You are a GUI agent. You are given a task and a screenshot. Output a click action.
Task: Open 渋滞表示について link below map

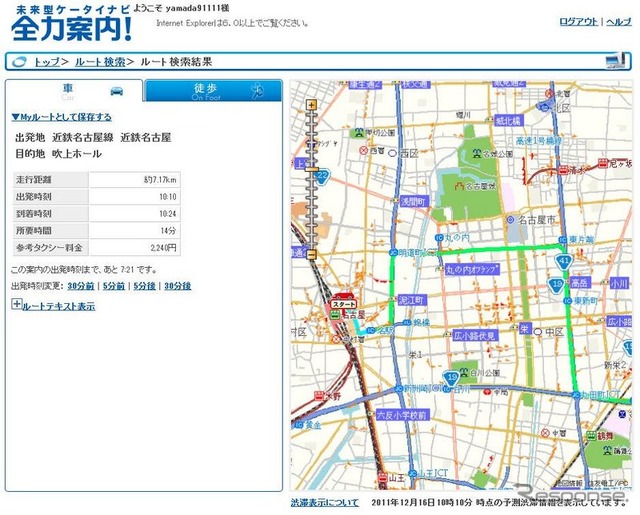(325, 502)
